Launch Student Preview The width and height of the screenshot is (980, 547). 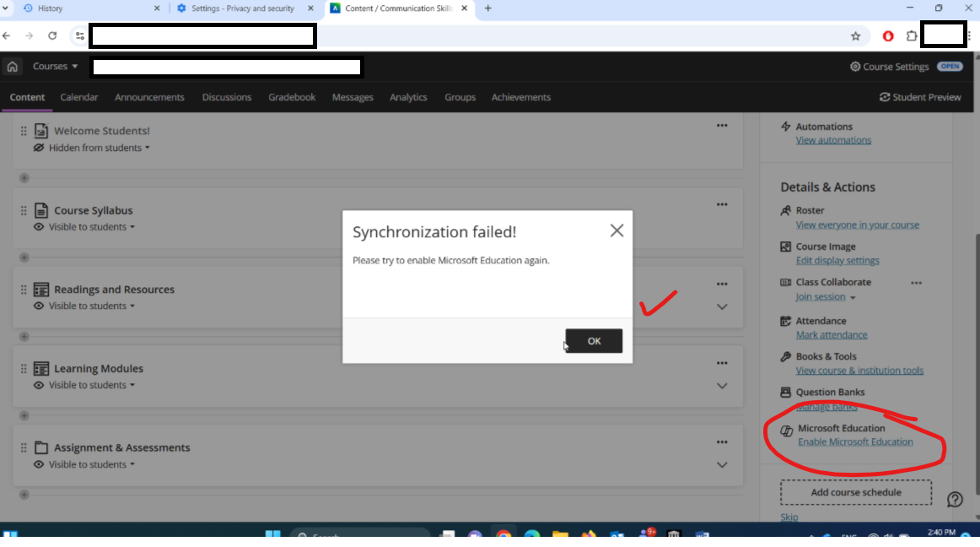920,97
